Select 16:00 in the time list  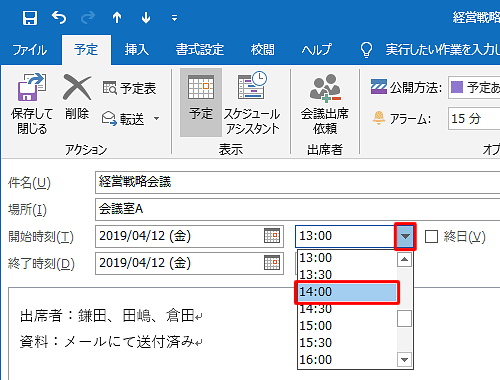tap(347, 360)
